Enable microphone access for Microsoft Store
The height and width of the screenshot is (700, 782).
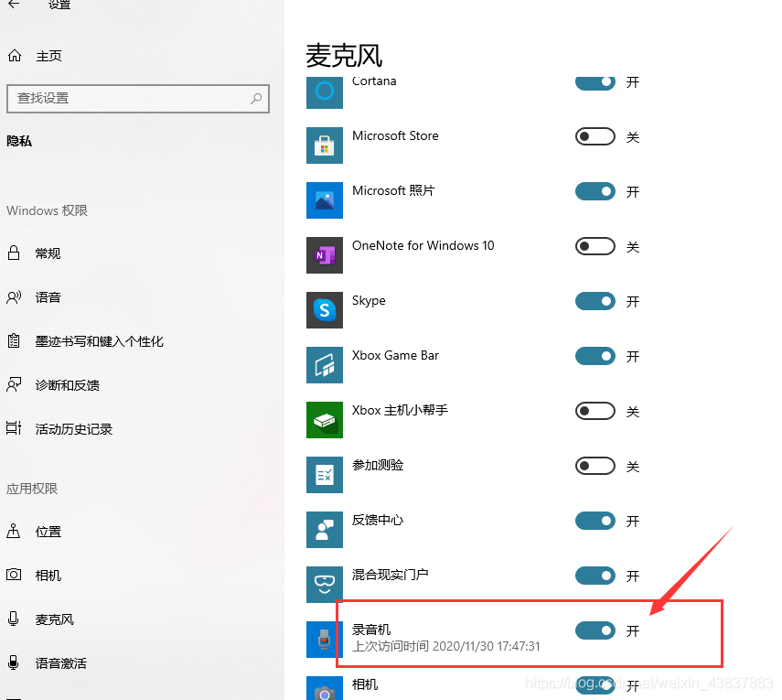click(595, 136)
